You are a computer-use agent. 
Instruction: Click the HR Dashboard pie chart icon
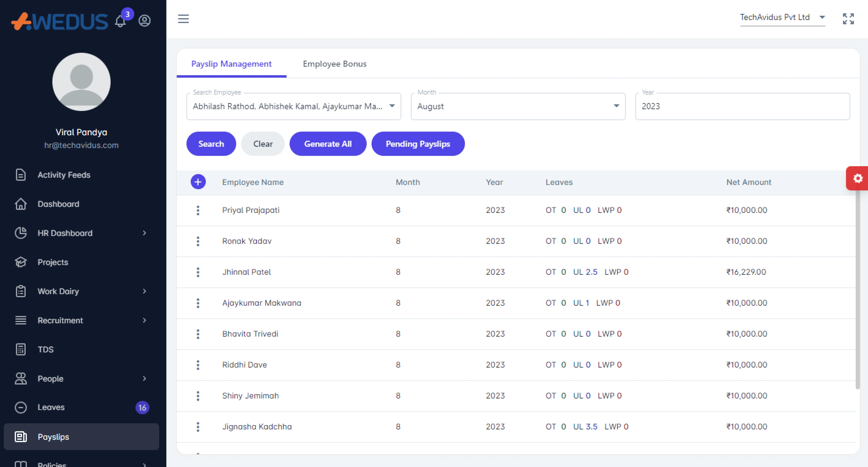click(21, 233)
